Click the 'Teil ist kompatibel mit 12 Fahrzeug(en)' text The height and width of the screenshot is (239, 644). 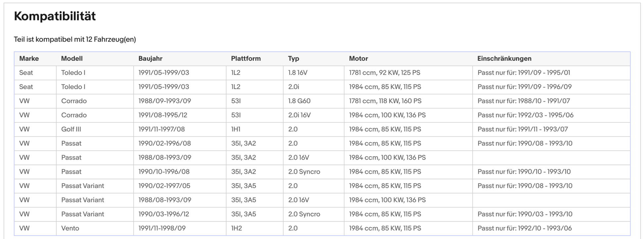[x=75, y=39]
